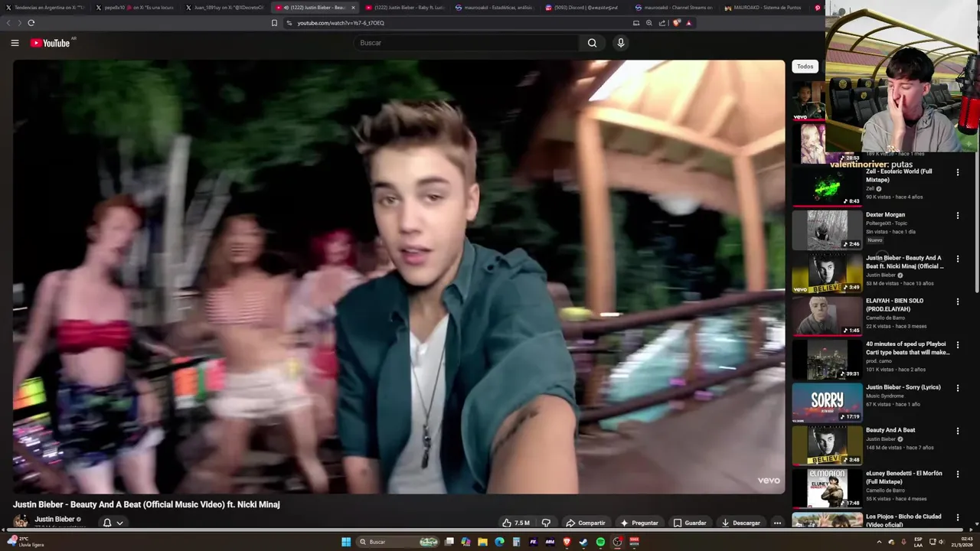Screen dimensions: 980x551
Task: Open Steam from the taskbar
Action: click(x=583, y=542)
